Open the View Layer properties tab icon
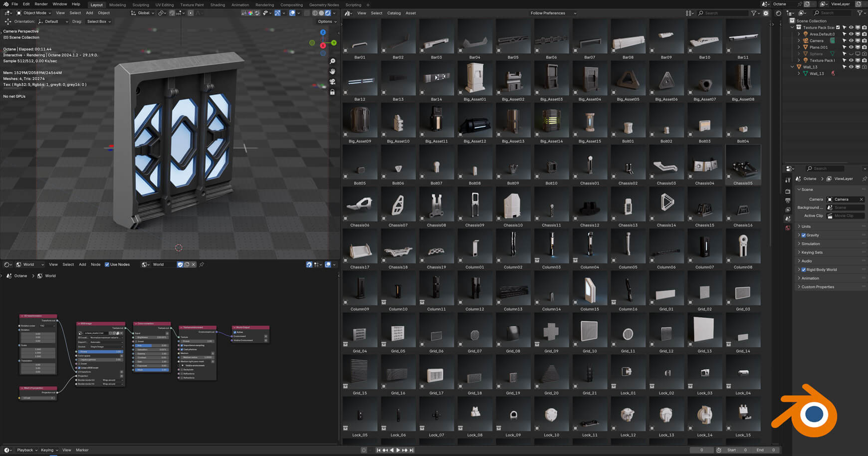 [x=788, y=210]
